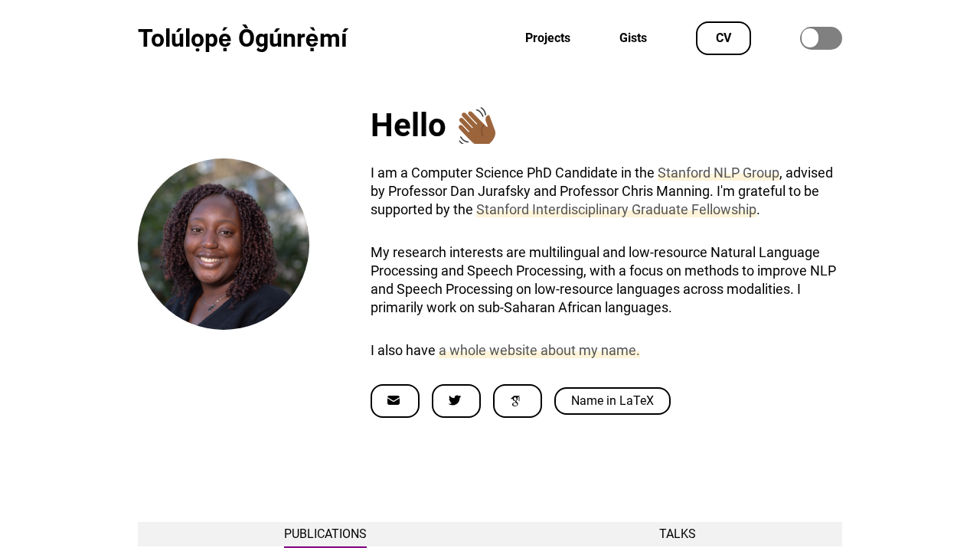Click the circular profile photo

point(224,244)
